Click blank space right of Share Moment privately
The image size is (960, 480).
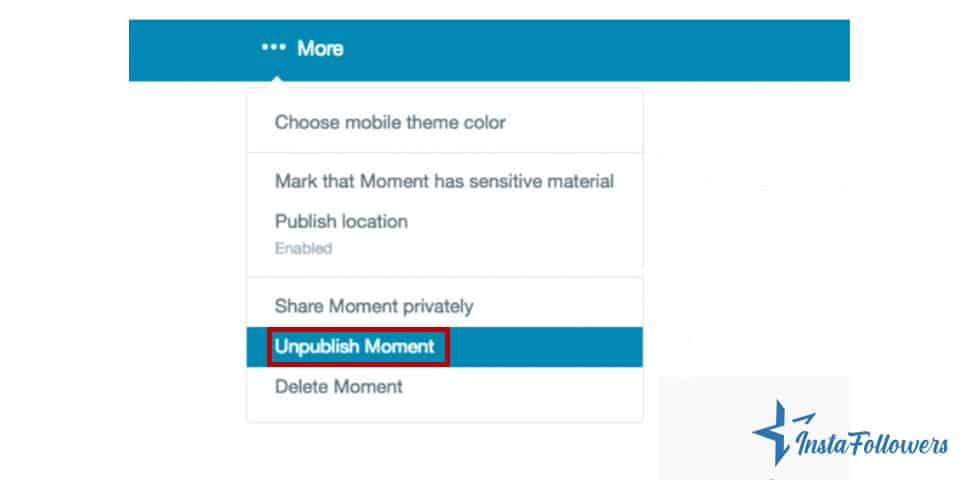click(560, 306)
